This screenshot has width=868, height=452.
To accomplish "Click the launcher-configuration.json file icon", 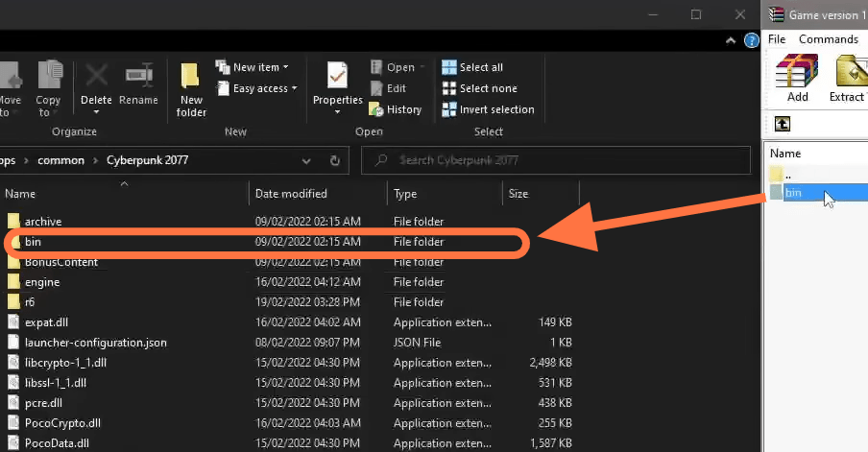I will click(x=13, y=343).
